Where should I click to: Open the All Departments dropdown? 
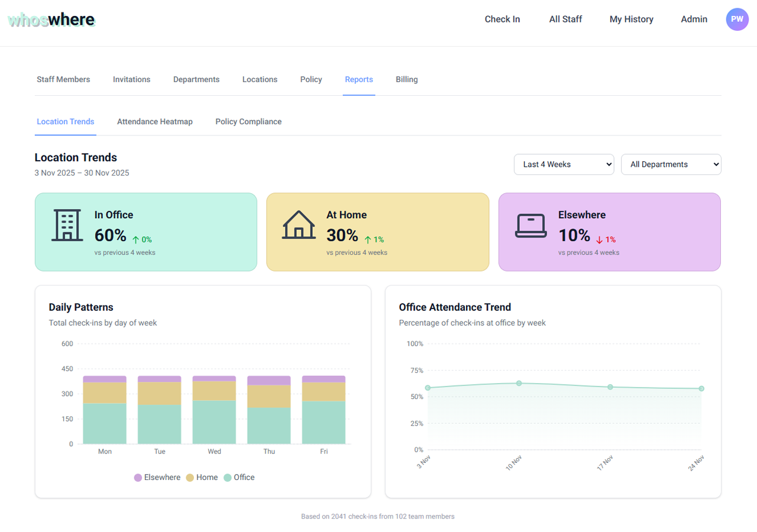tap(671, 164)
